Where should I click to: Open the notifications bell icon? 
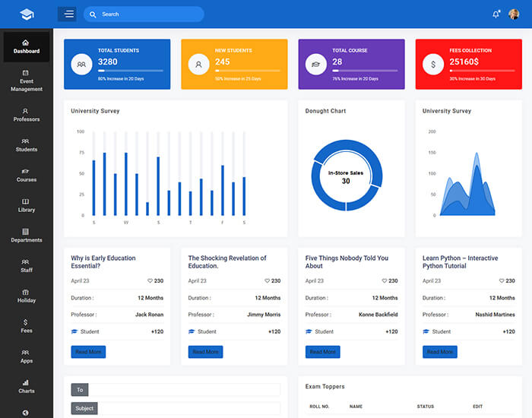coord(496,14)
